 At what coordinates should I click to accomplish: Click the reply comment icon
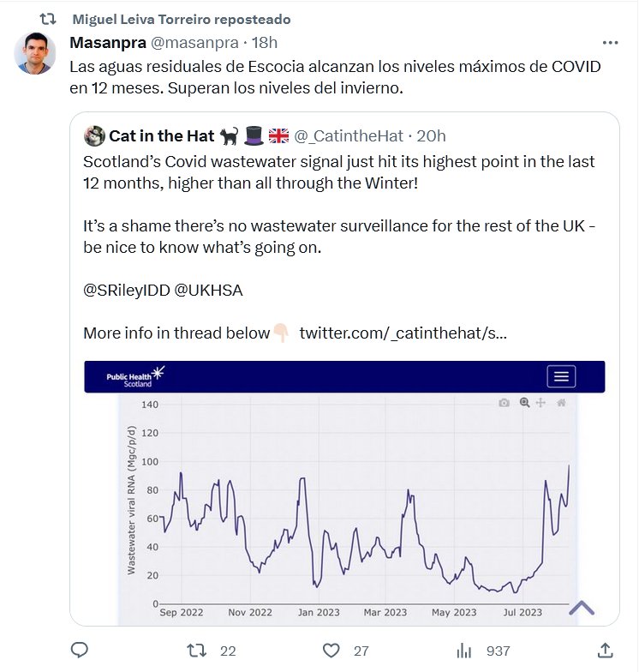[x=79, y=650]
